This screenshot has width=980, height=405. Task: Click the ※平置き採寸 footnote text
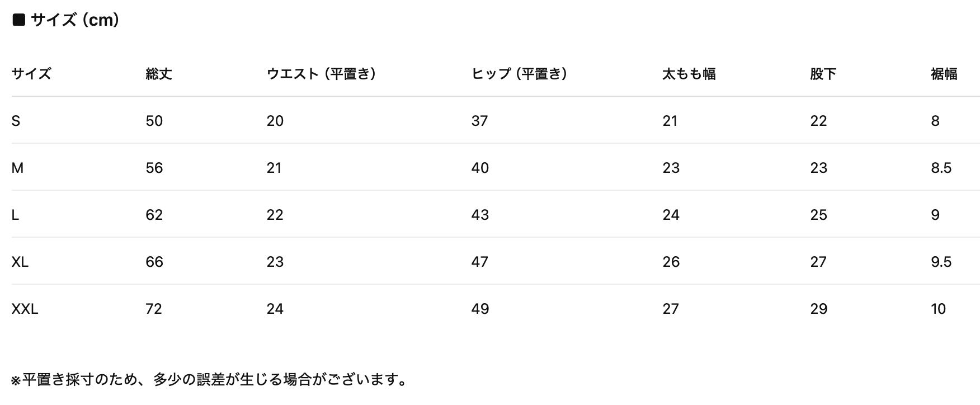coord(209,380)
